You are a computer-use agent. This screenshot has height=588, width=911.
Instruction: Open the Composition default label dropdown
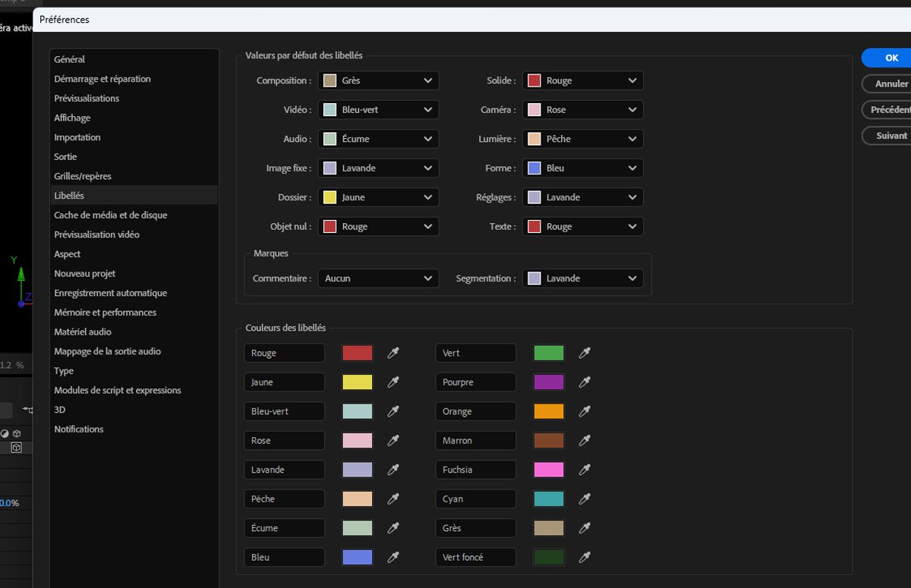pos(378,80)
